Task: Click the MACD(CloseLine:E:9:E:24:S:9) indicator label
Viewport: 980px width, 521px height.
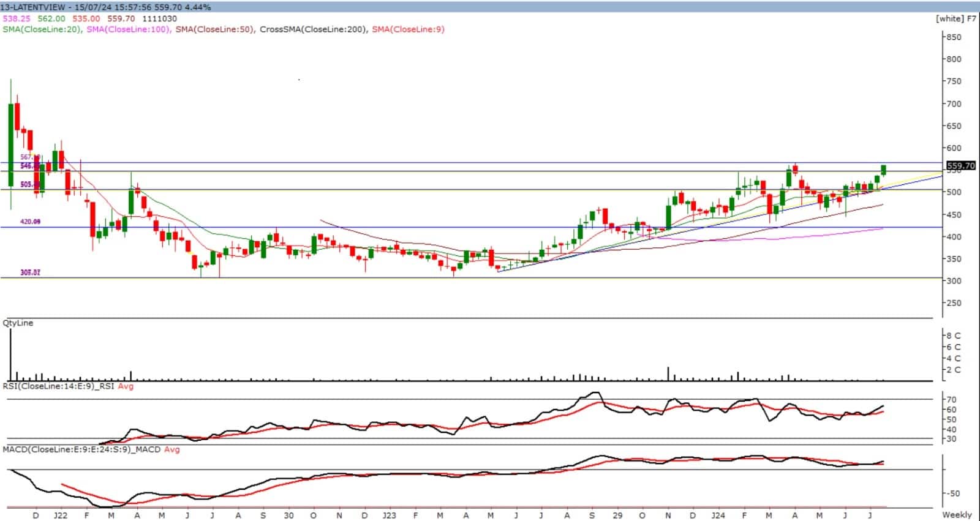Action: 81,449
